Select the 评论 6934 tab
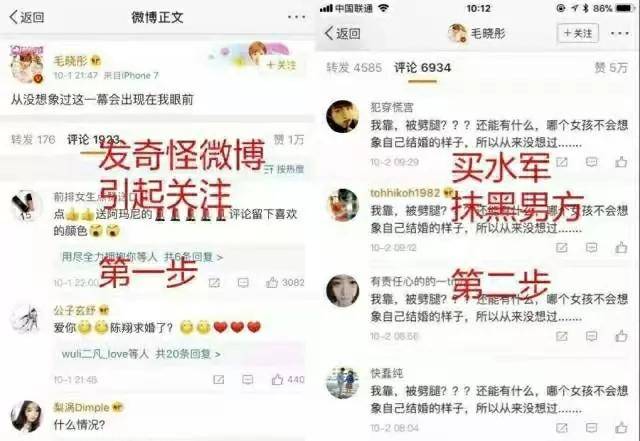 pyautogui.click(x=422, y=67)
